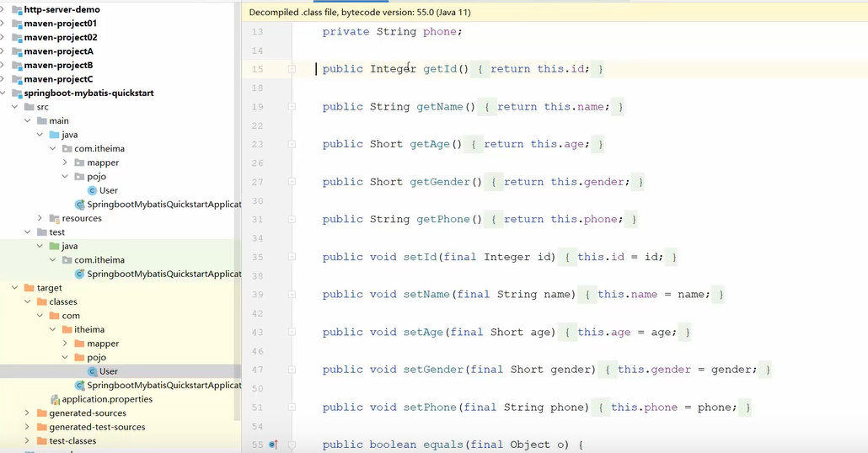868x453 pixels.
Task: Click the equals method name in code
Action: pos(444,445)
